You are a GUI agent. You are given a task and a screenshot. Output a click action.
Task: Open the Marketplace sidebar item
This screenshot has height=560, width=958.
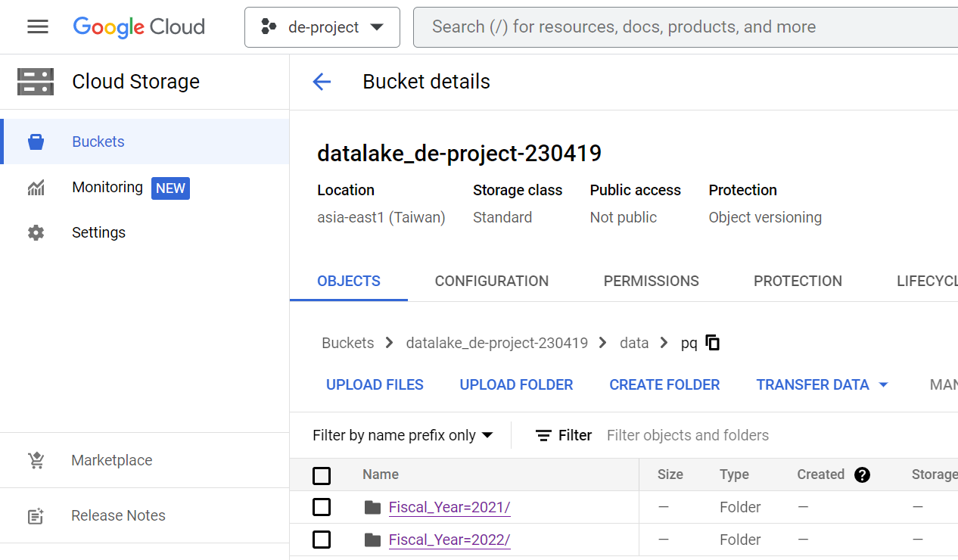pyautogui.click(x=111, y=460)
